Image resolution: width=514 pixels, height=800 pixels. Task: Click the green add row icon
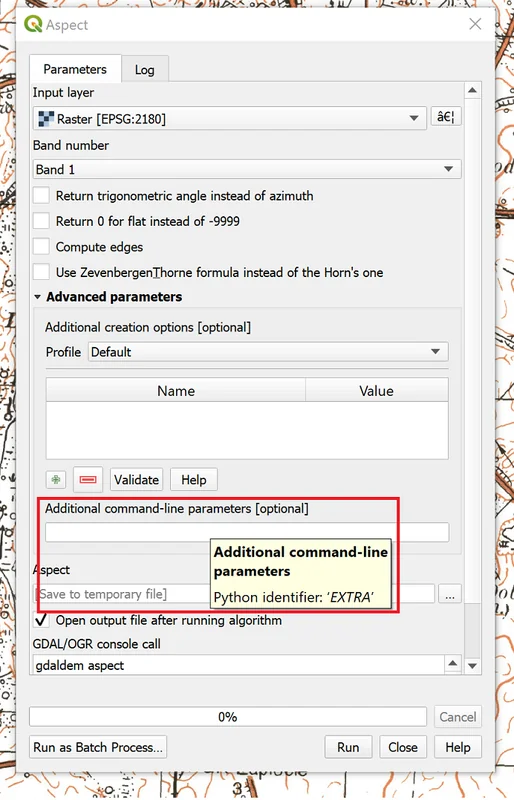click(56, 480)
